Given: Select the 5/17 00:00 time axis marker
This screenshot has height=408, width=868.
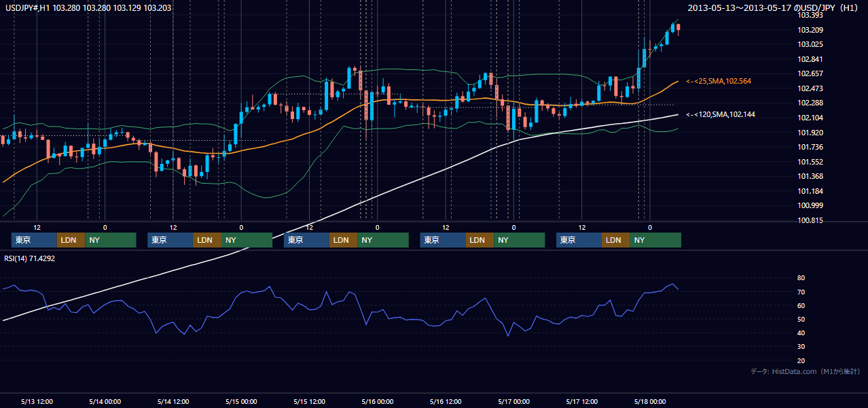Looking at the screenshot, I should [x=513, y=401].
